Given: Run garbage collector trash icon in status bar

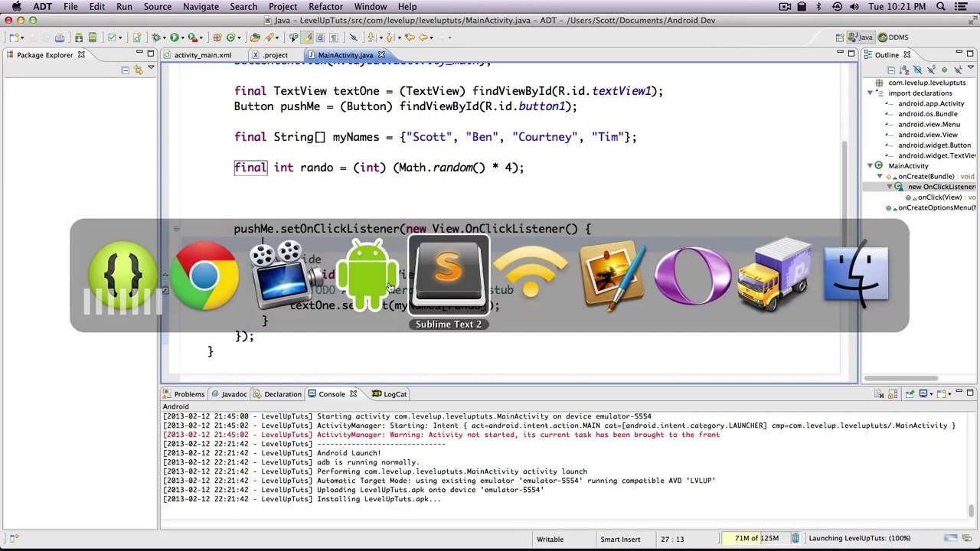Looking at the screenshot, I should click(795, 539).
